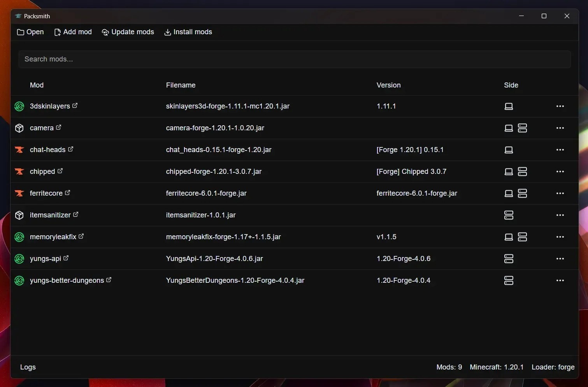Toggle server side for the chipped mod
This screenshot has width=588, height=387.
(523, 172)
